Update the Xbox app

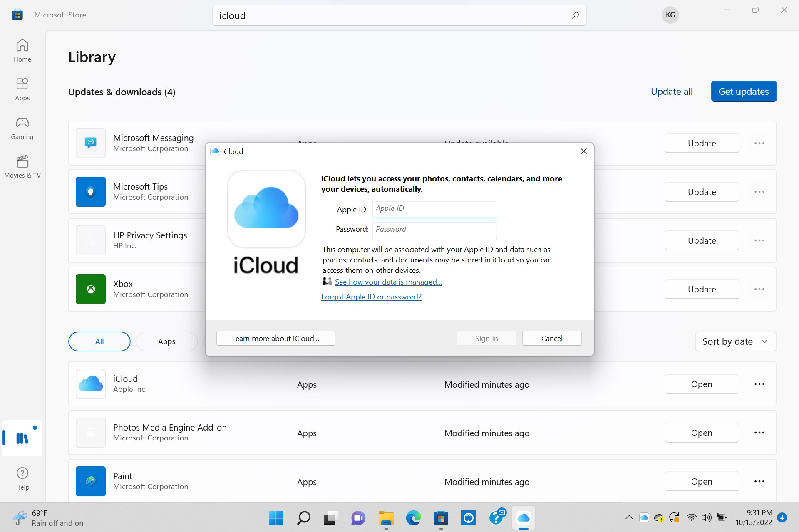tap(702, 289)
